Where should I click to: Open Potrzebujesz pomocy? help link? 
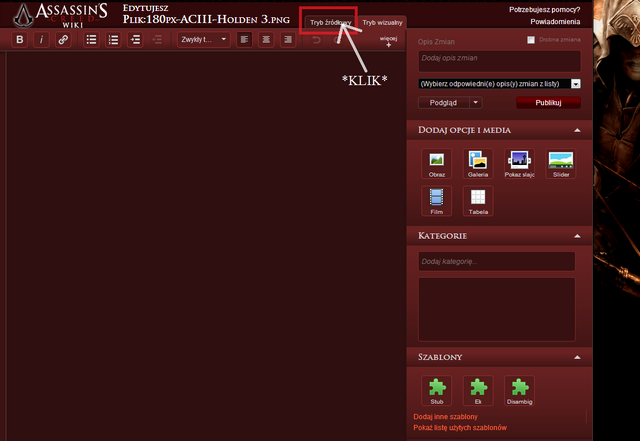544,9
